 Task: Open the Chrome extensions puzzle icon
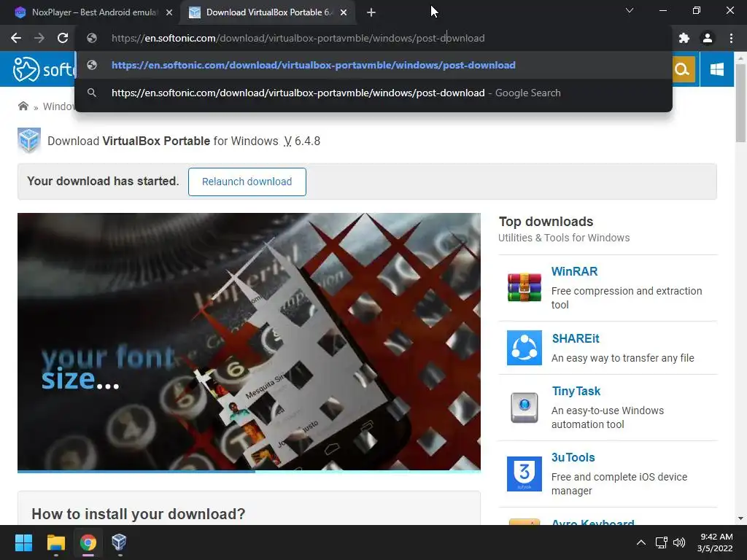[684, 38]
